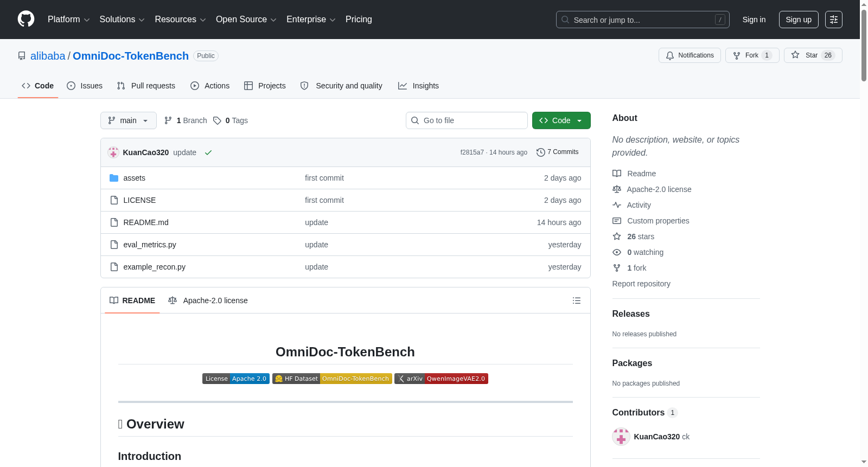
Task: Click the LICENSE file icon
Action: tap(114, 200)
